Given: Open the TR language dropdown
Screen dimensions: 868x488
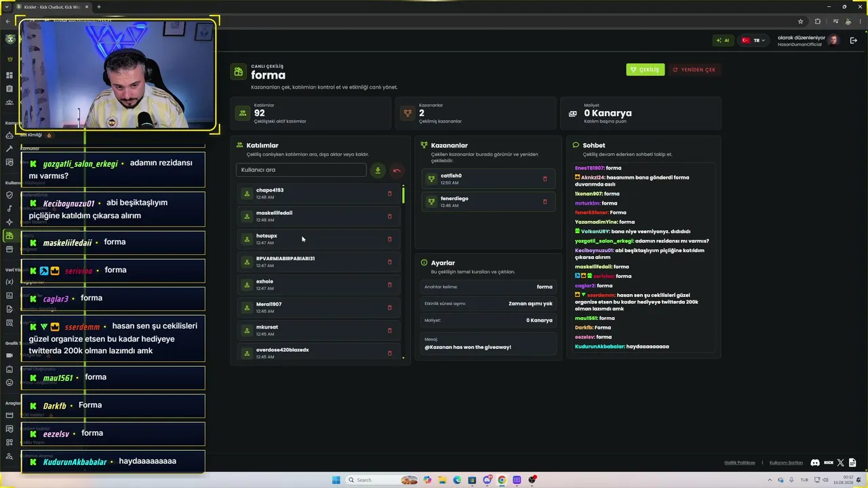Looking at the screenshot, I should [753, 41].
